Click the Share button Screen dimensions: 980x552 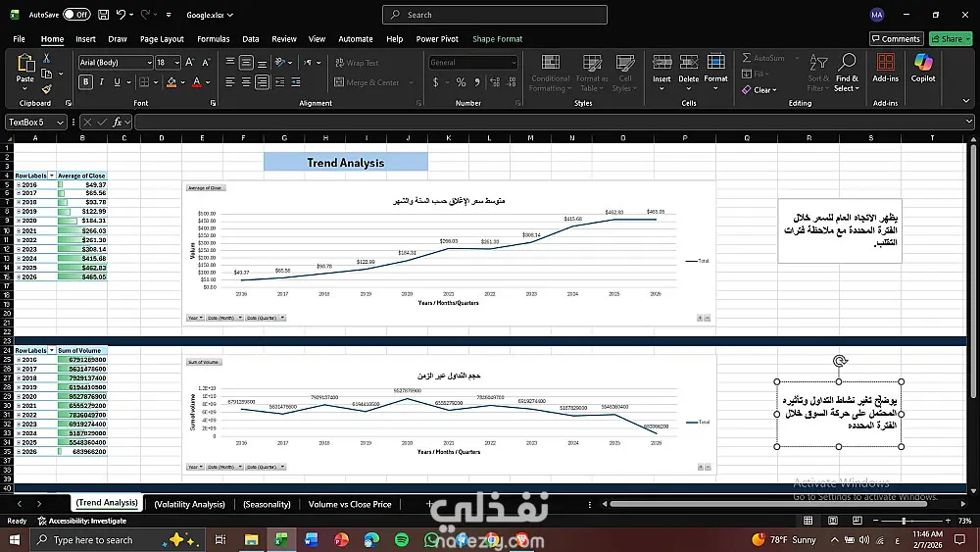coord(950,39)
